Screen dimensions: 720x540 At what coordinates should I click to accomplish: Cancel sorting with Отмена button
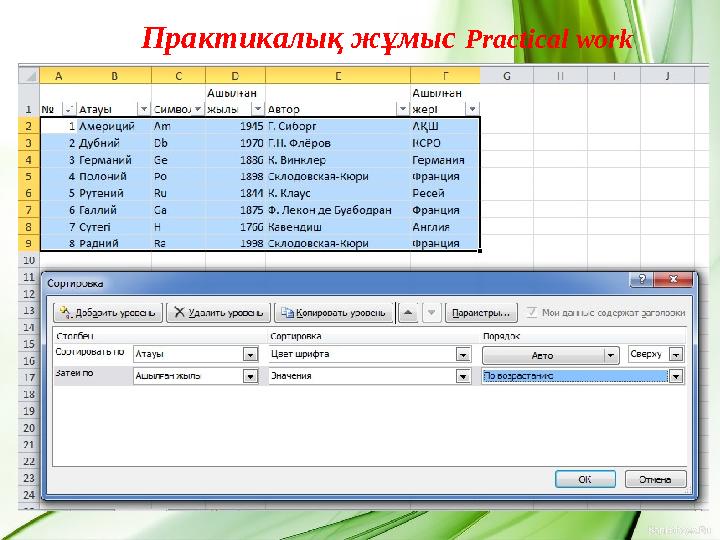point(655,479)
